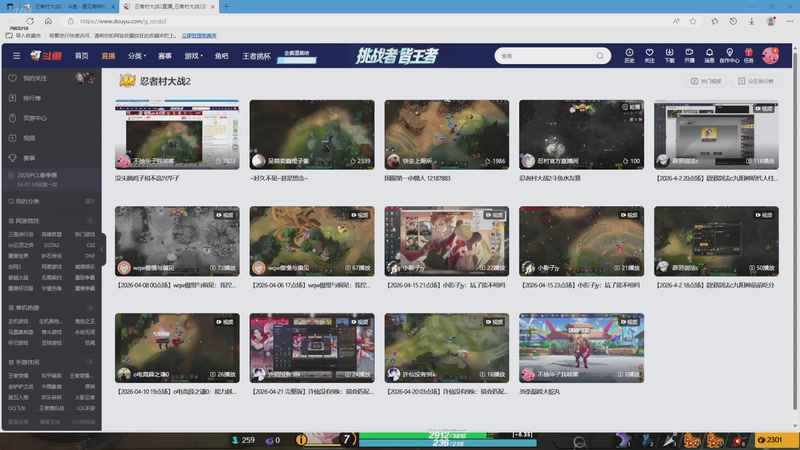The image size is (800, 450).
Task: Open video thumbnail titled 2026-04-10 19点场
Action: 177,347
